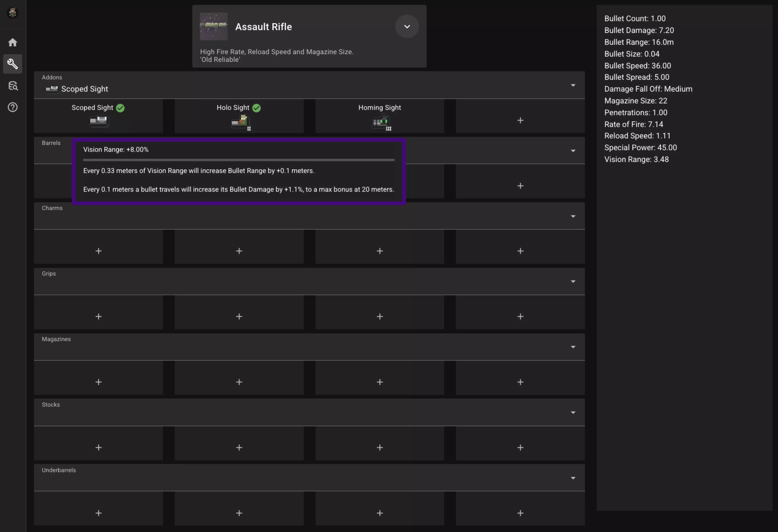Click the Vision Range tooltip divider bar
This screenshot has width=778, height=532.
(x=239, y=160)
